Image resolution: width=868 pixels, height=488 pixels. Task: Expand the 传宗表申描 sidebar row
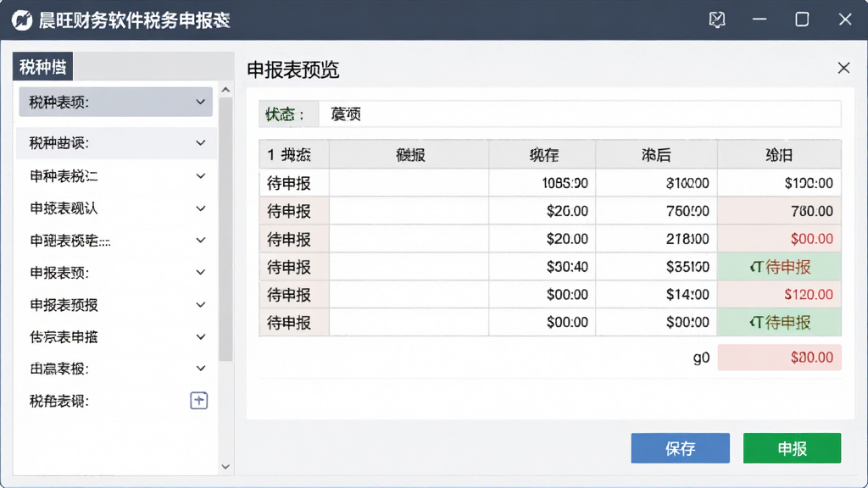[x=116, y=336]
